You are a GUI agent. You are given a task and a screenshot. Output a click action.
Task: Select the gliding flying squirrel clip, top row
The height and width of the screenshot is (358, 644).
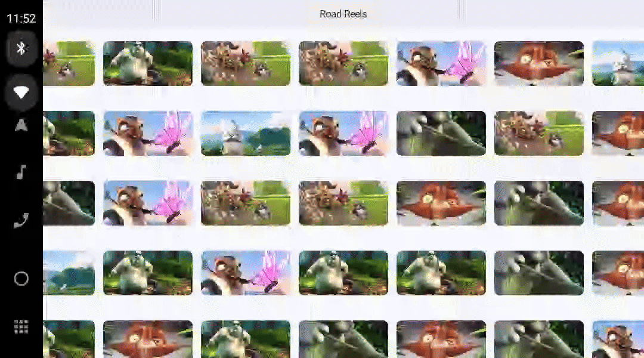539,63
